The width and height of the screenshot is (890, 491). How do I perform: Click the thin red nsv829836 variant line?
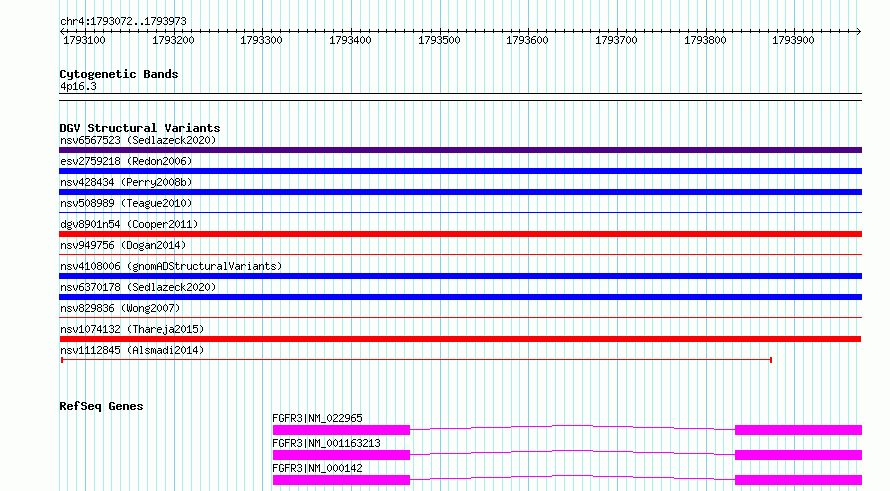pos(460,318)
